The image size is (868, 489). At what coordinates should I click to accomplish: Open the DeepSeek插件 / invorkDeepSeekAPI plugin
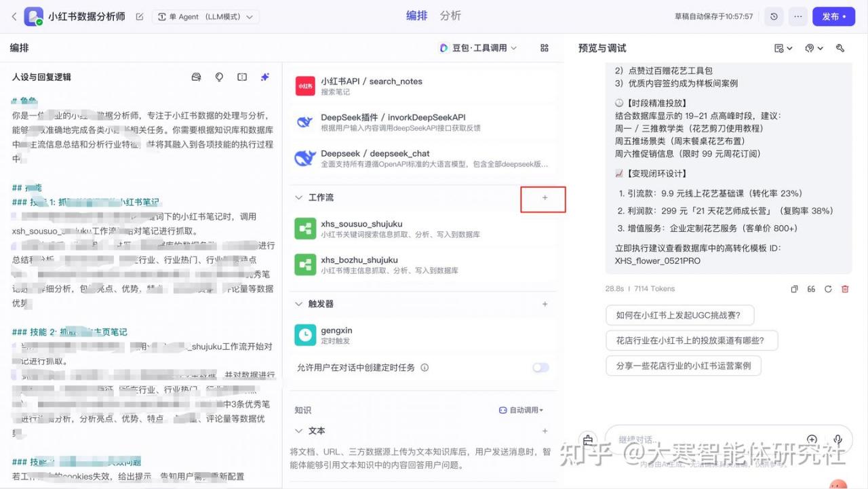[x=422, y=122]
